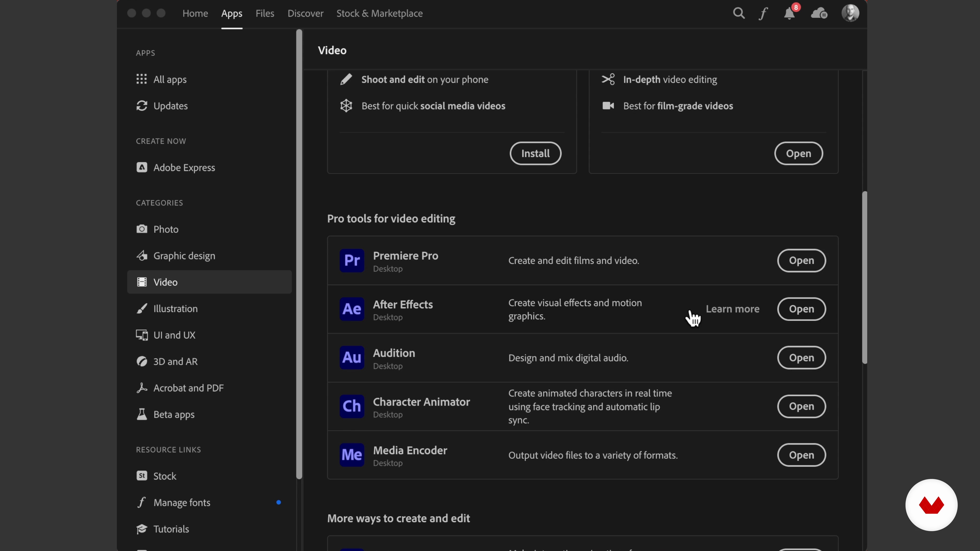Viewport: 980px width, 551px height.
Task: Click the Character Animator app name
Action: click(422, 402)
